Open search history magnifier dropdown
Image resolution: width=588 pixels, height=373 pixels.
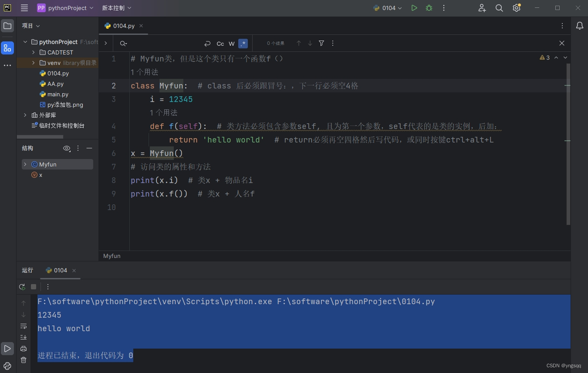click(x=123, y=43)
